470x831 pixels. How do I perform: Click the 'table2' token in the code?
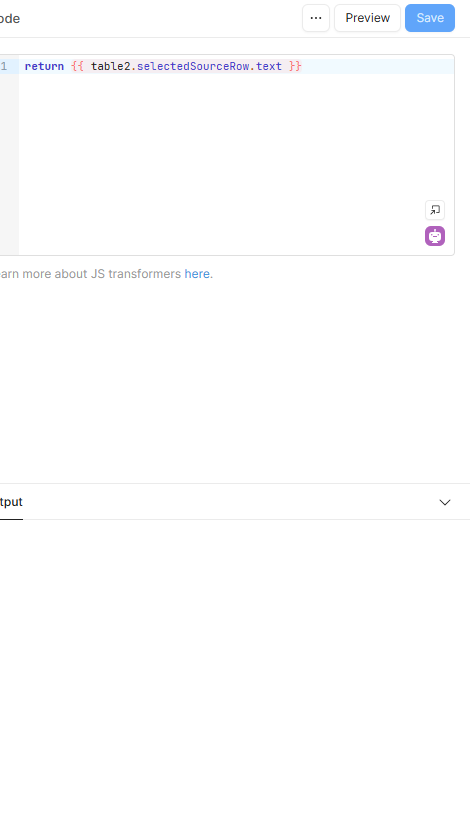tap(110, 66)
